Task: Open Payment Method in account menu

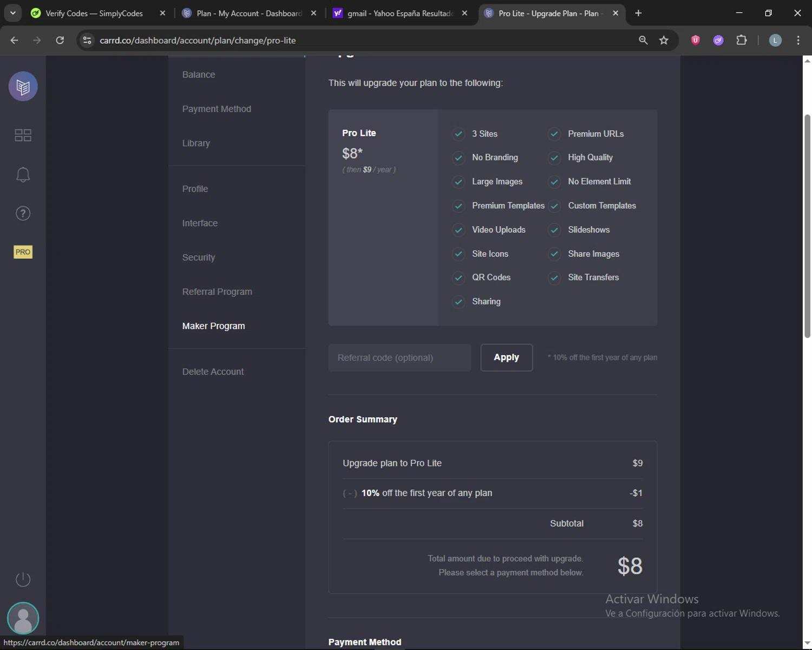Action: pyautogui.click(x=217, y=109)
